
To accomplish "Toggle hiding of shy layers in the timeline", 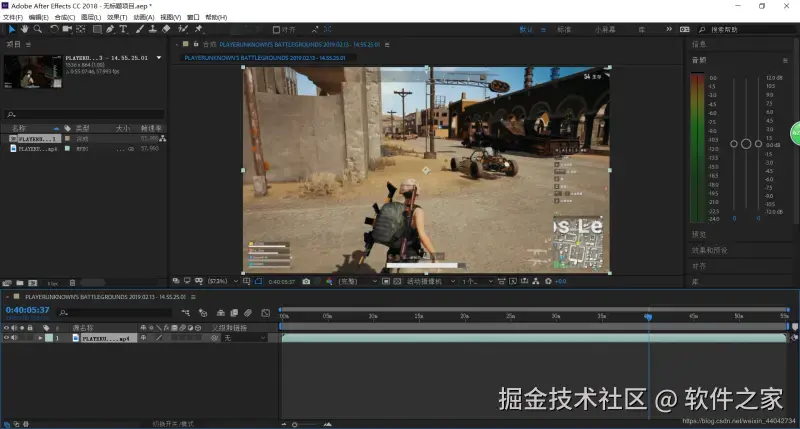I will coord(220,313).
